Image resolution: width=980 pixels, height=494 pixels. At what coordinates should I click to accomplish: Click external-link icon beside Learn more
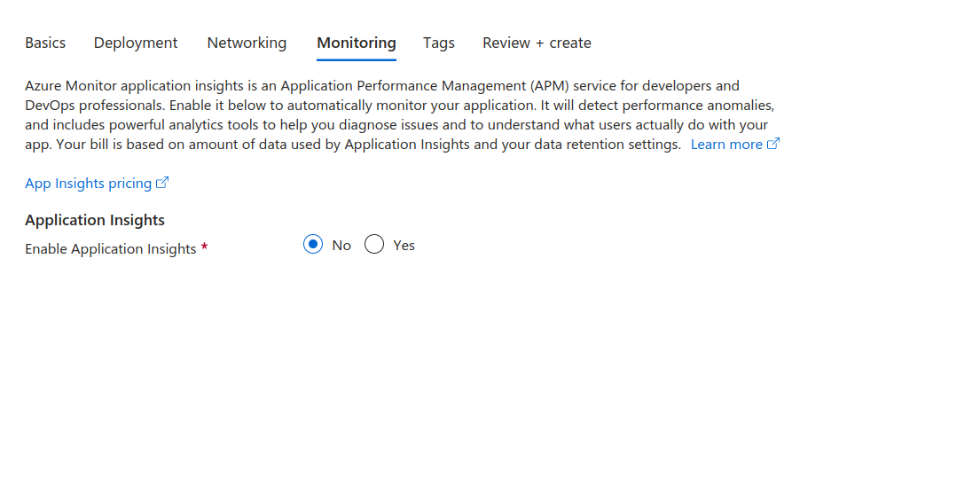pos(773,144)
